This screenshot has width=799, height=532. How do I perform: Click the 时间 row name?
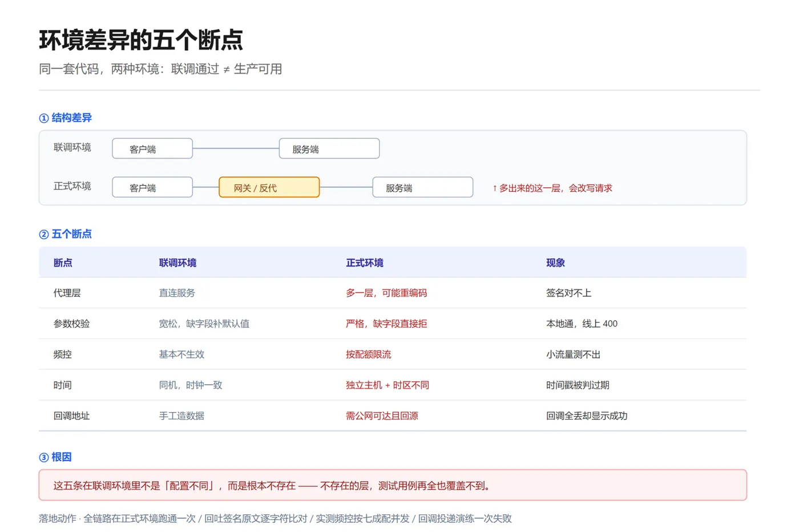[63, 385]
